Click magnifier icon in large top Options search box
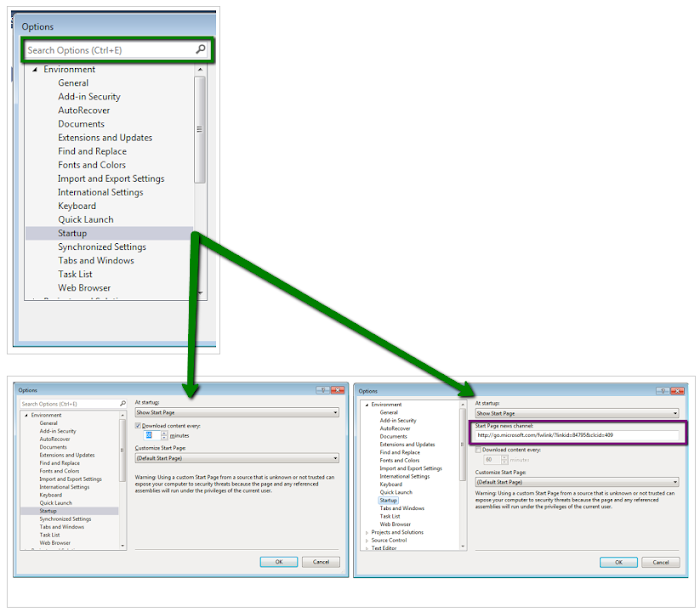 pyautogui.click(x=200, y=49)
